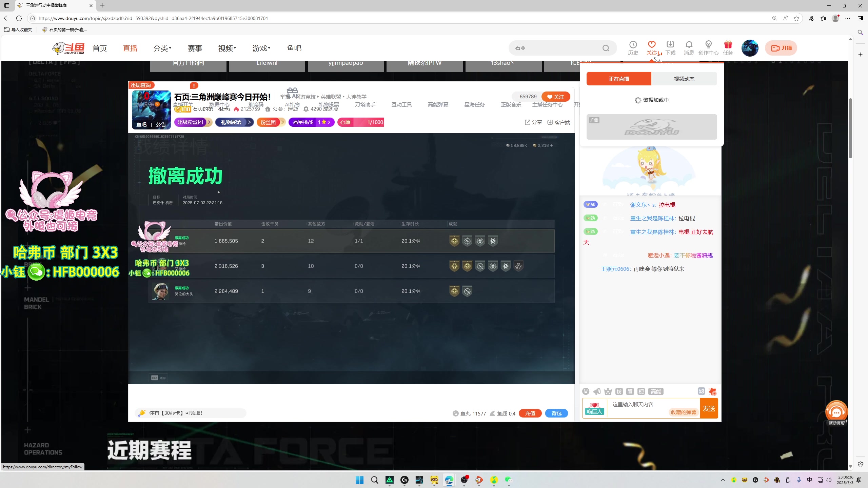The image size is (868, 488).
Task: Click the red star icon in the chat toolbar
Action: [x=713, y=391]
